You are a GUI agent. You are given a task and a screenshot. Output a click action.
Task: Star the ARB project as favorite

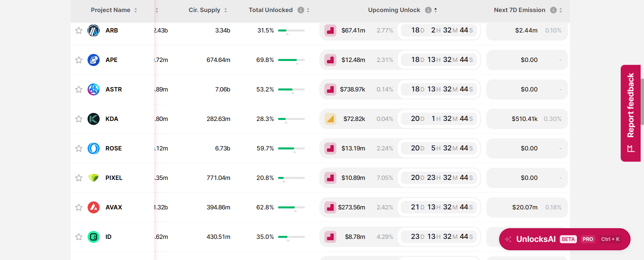point(79,30)
